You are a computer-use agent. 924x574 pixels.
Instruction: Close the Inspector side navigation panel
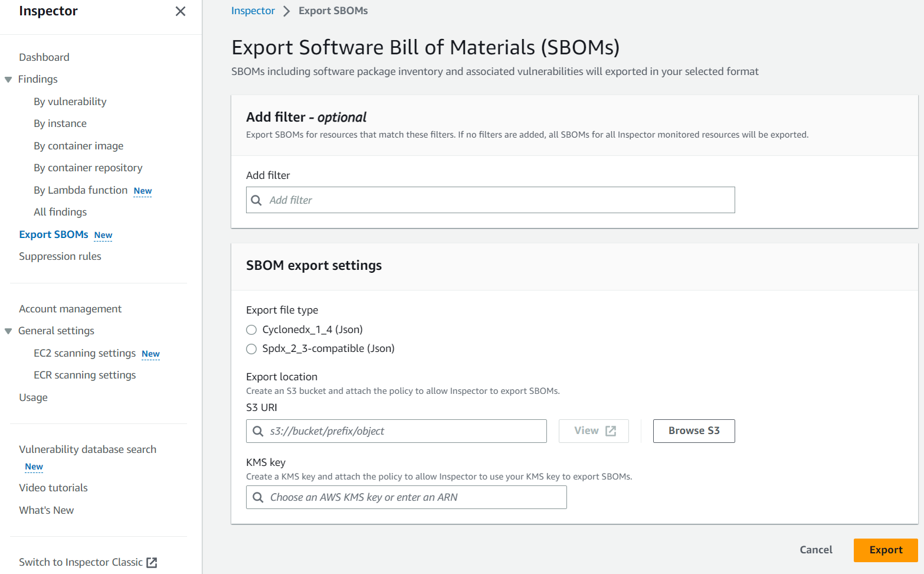(181, 11)
